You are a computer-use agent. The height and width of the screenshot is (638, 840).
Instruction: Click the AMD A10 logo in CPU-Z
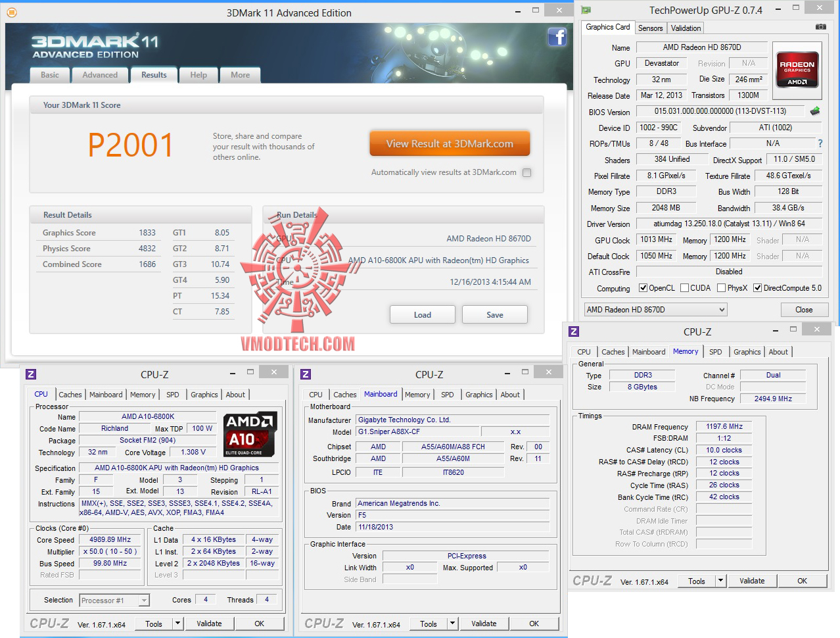[x=250, y=434]
